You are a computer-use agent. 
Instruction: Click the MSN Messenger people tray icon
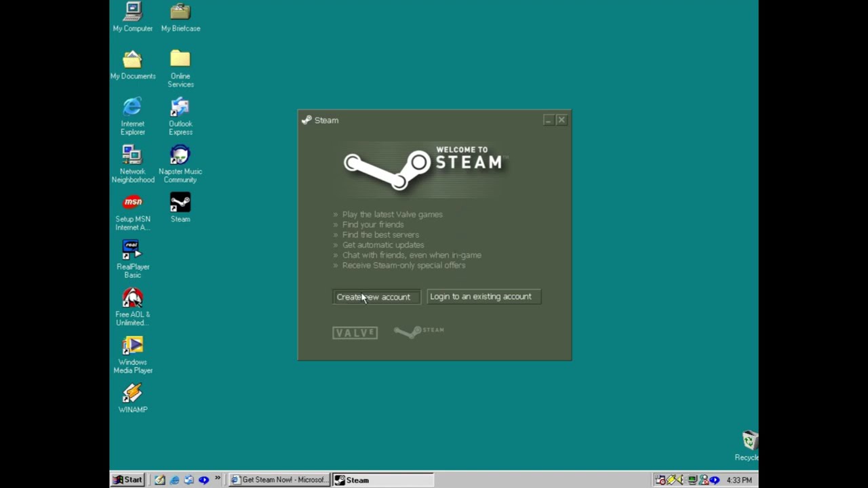tap(704, 480)
